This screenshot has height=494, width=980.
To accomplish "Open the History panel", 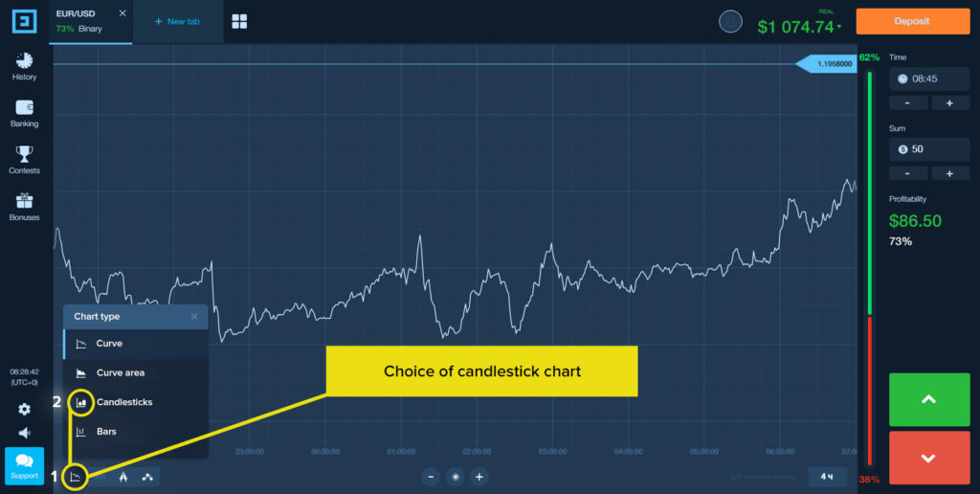I will 24,66.
